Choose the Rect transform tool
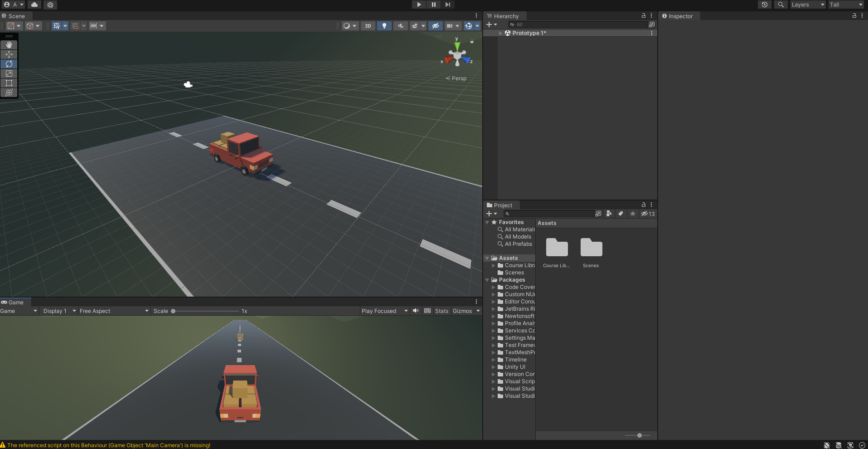 (x=9, y=83)
